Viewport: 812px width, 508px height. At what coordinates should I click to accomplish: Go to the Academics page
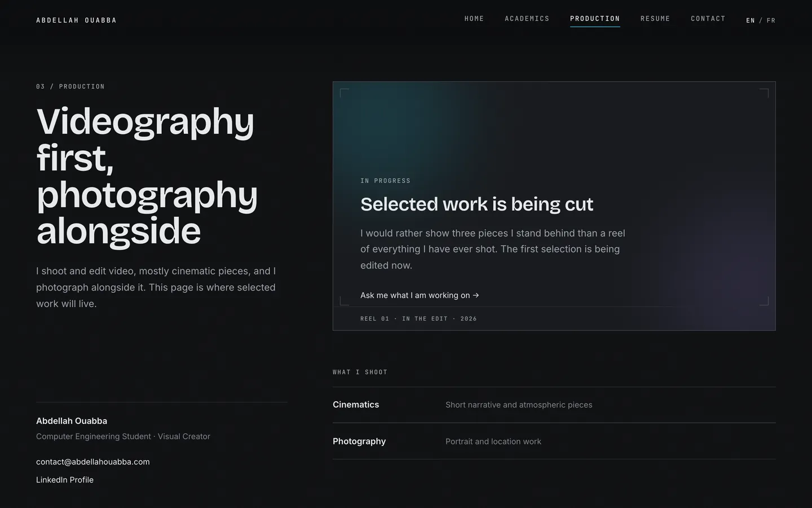pos(527,19)
